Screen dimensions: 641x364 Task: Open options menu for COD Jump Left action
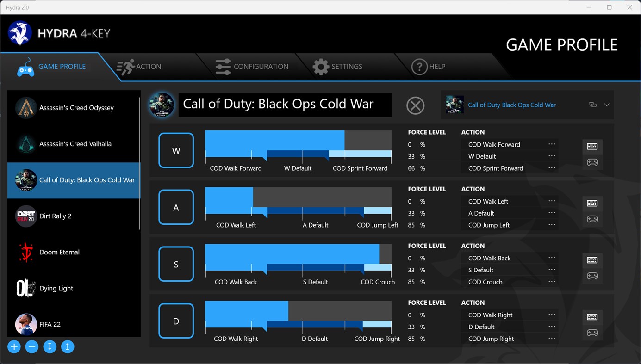[551, 225]
